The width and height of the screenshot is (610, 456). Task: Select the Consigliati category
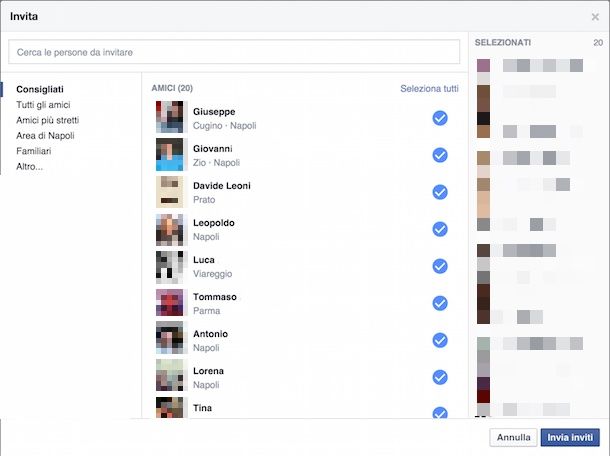point(40,89)
